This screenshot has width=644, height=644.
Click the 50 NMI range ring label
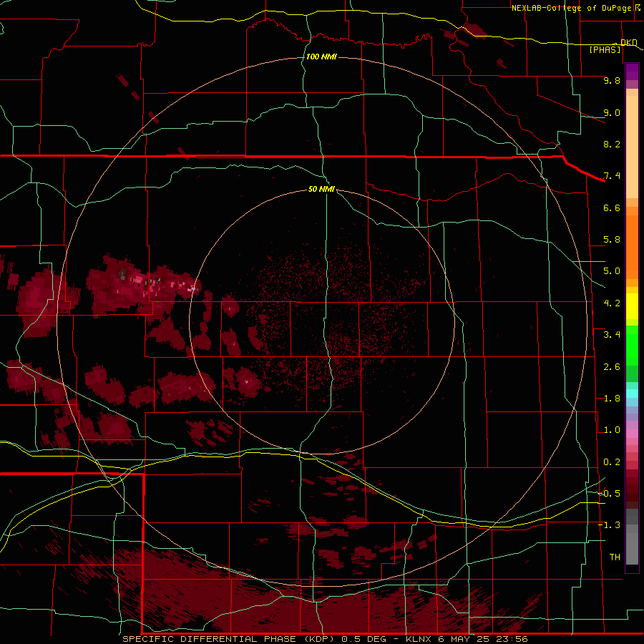coord(321,189)
